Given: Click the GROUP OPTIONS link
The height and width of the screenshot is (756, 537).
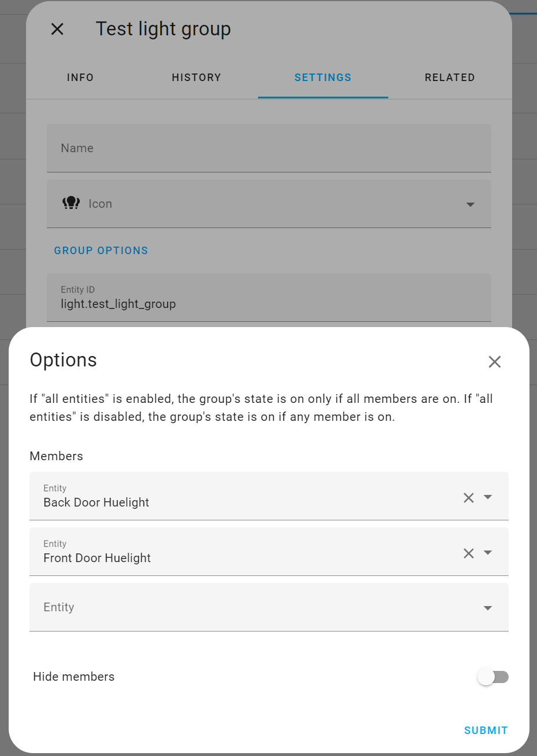Looking at the screenshot, I should point(101,250).
